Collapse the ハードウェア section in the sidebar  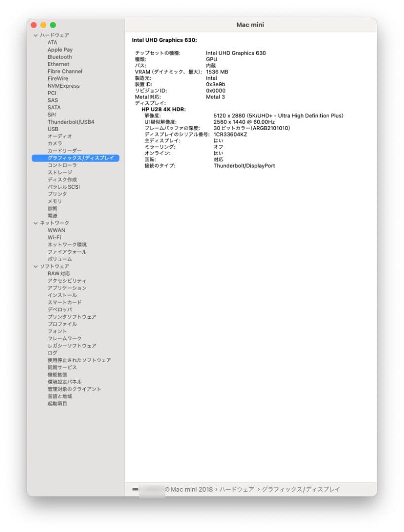click(x=34, y=35)
